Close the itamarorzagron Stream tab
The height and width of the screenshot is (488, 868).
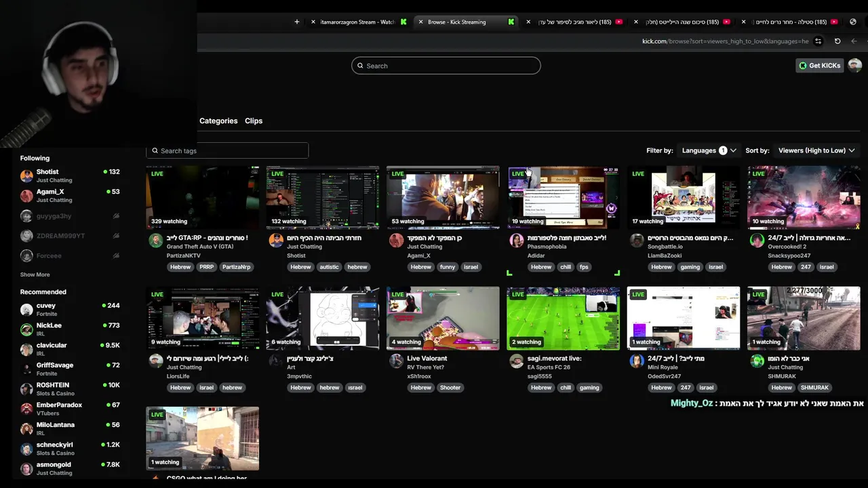(313, 22)
